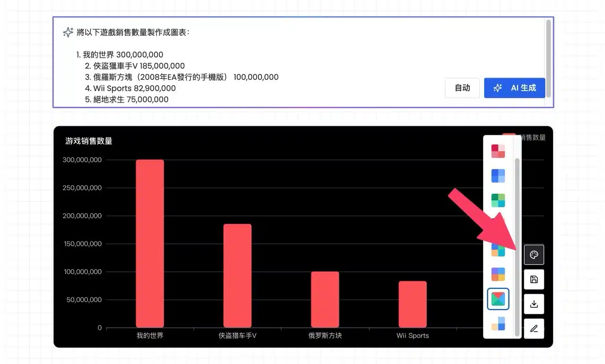The width and height of the screenshot is (605, 364).
Task: Click the AI 生成 button
Action: coord(514,88)
